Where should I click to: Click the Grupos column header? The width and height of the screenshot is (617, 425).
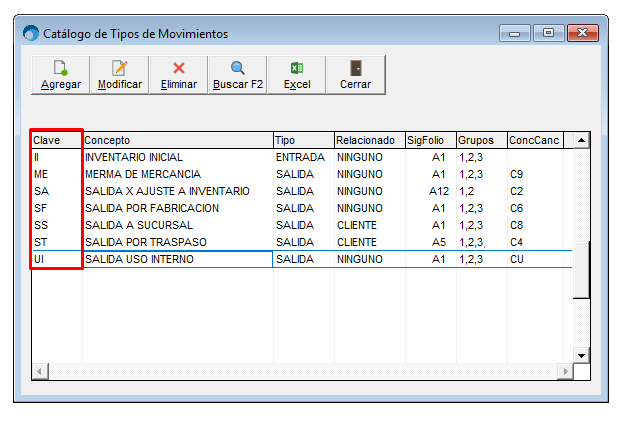pyautogui.click(x=482, y=140)
